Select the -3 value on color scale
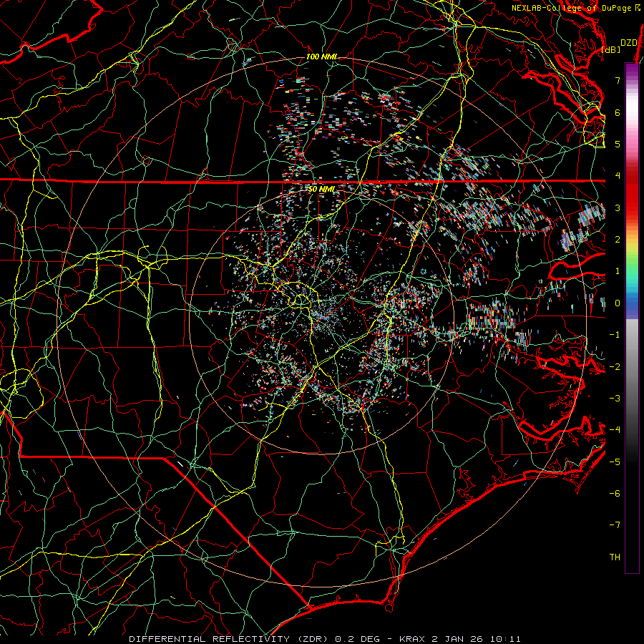 click(x=615, y=398)
